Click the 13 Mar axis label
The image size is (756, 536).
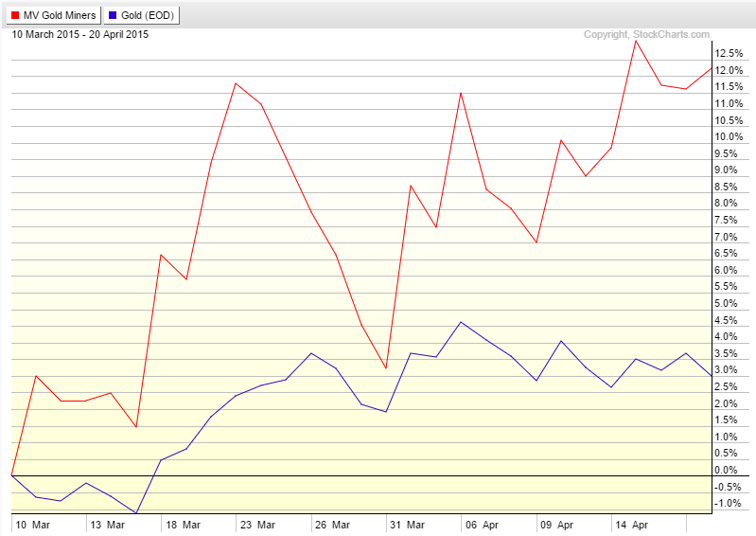[x=108, y=525]
